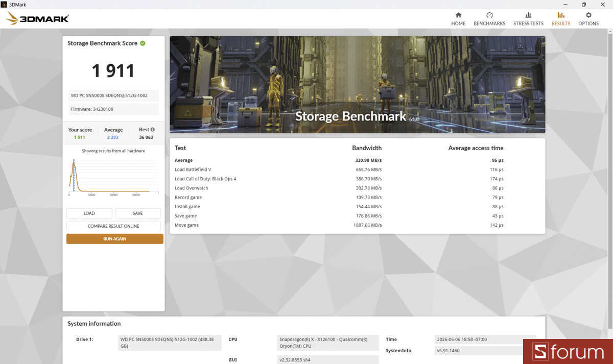Switch to RESULTS section
The height and width of the screenshot is (364, 613).
coord(561,19)
